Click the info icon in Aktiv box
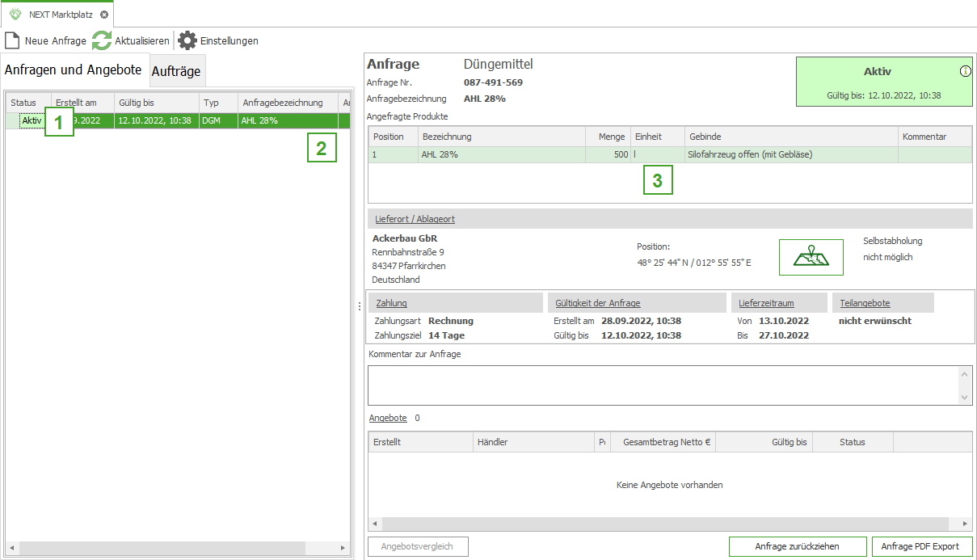 [965, 71]
